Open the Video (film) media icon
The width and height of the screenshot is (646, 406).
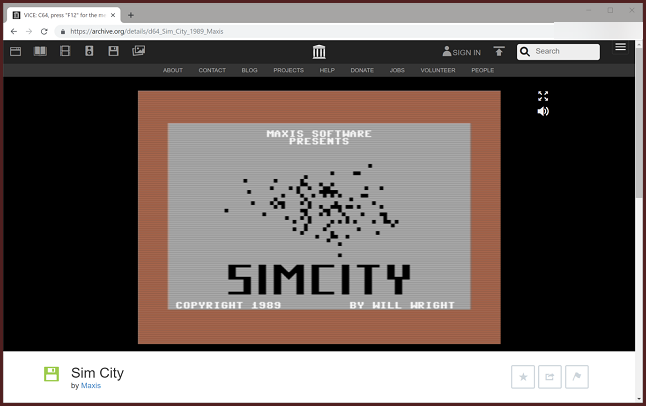[x=65, y=51]
